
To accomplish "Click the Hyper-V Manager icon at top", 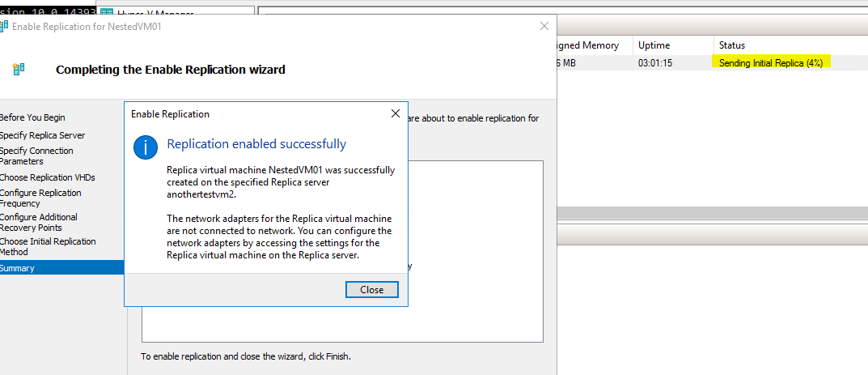I will click(108, 13).
